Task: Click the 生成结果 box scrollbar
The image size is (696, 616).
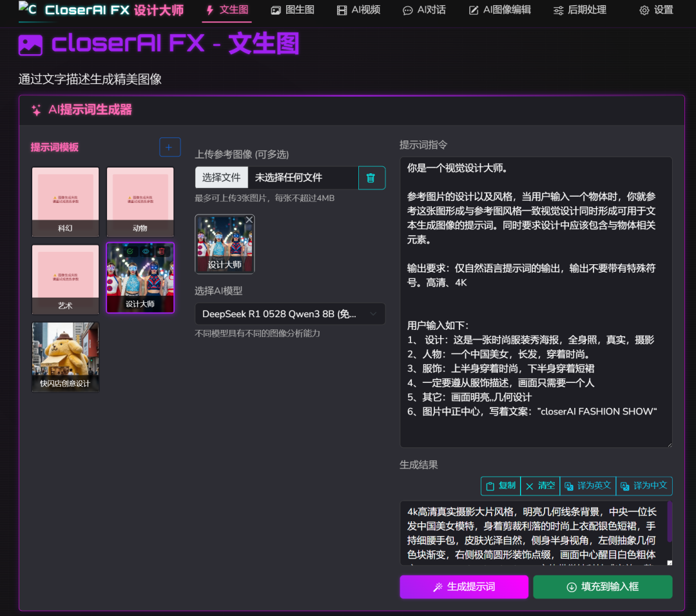Action: (x=670, y=521)
